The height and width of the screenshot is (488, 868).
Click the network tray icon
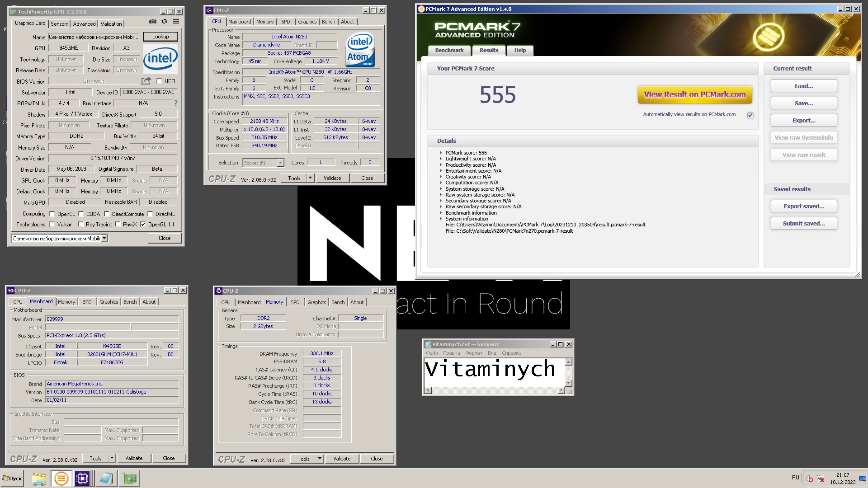[821, 479]
